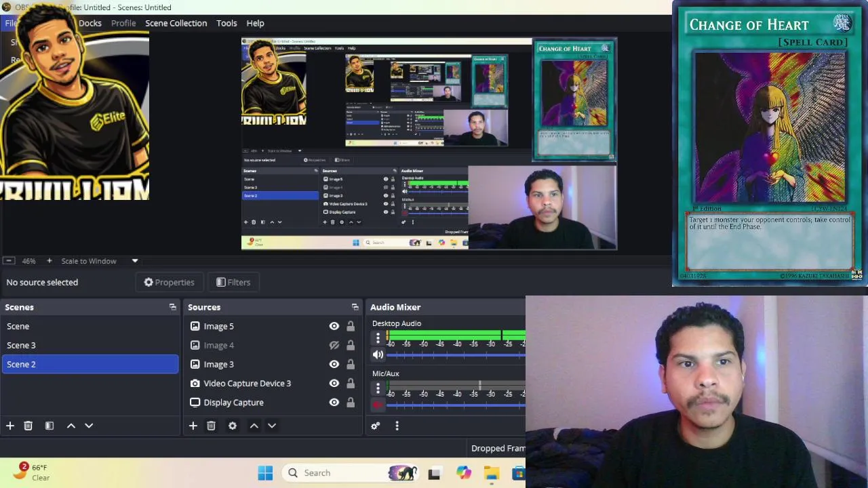Screen dimensions: 868x488
Task: Move source up in the Sources list
Action: click(x=254, y=426)
